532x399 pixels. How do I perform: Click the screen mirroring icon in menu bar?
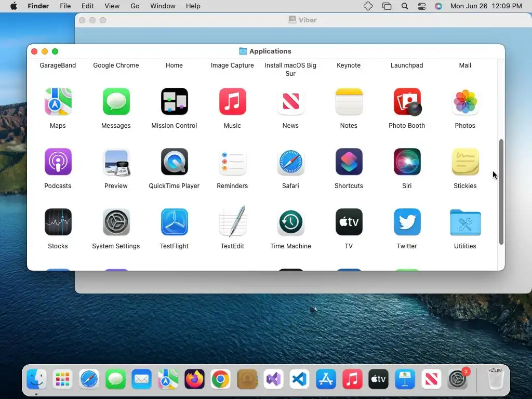387,6
